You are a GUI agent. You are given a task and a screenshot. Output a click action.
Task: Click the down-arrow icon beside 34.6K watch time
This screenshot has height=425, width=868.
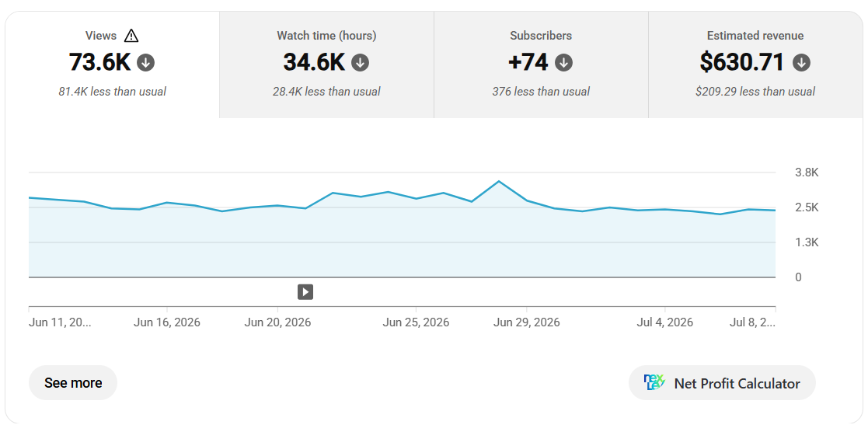361,62
